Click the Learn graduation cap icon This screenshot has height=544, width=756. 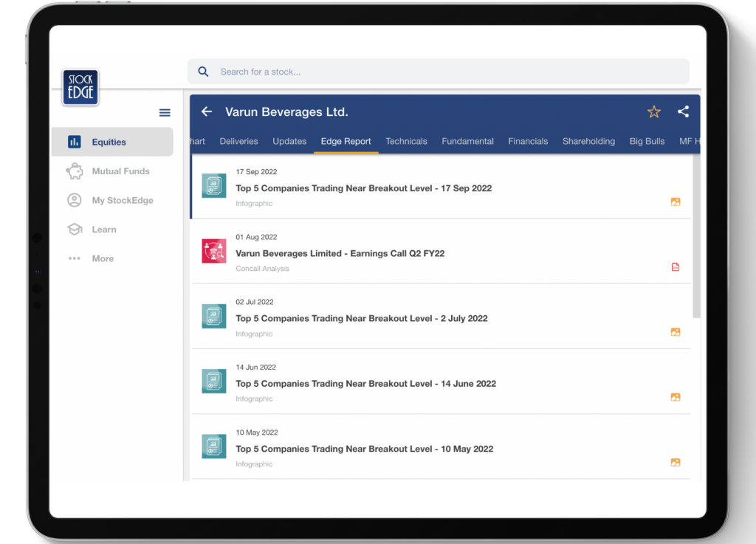click(75, 230)
